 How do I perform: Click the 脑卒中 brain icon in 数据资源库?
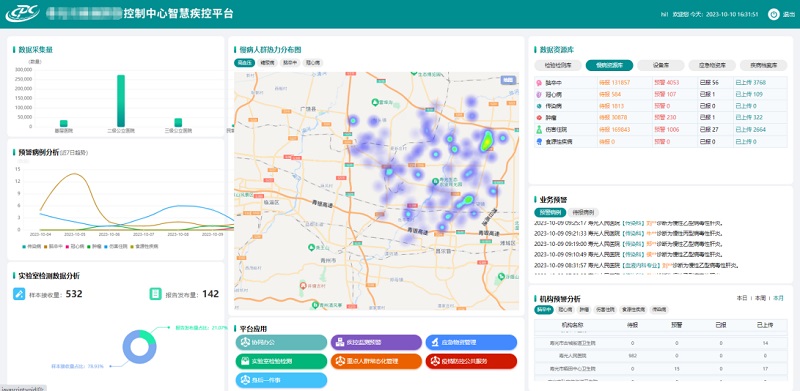click(x=539, y=83)
